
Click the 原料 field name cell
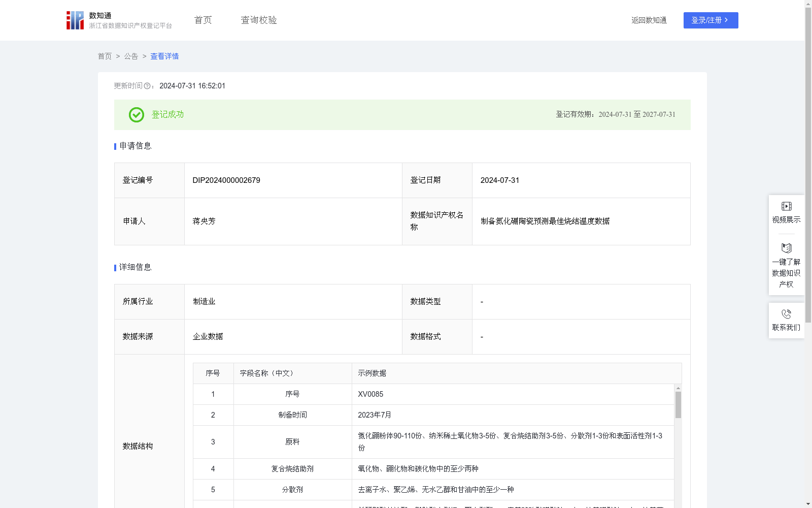pyautogui.click(x=292, y=442)
